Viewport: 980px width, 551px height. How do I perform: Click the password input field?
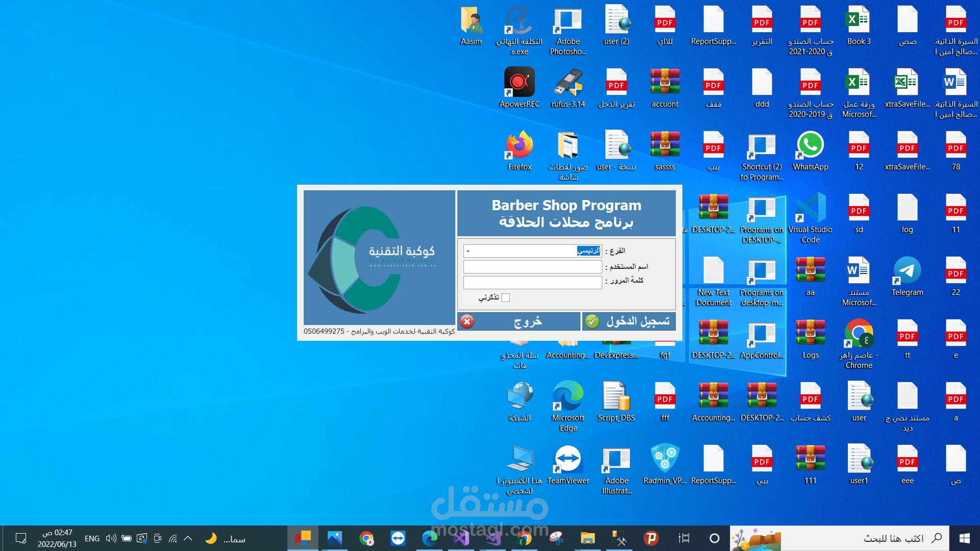coord(532,282)
